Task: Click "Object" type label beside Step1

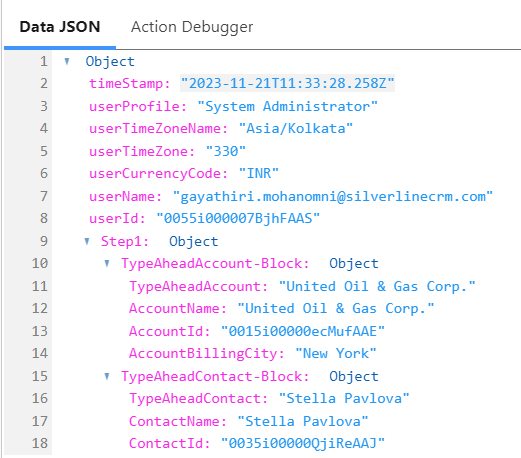Action: coord(194,241)
